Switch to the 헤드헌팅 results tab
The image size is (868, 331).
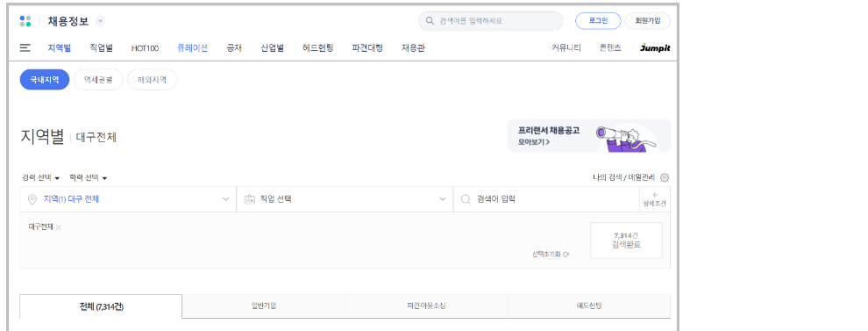coord(588,306)
